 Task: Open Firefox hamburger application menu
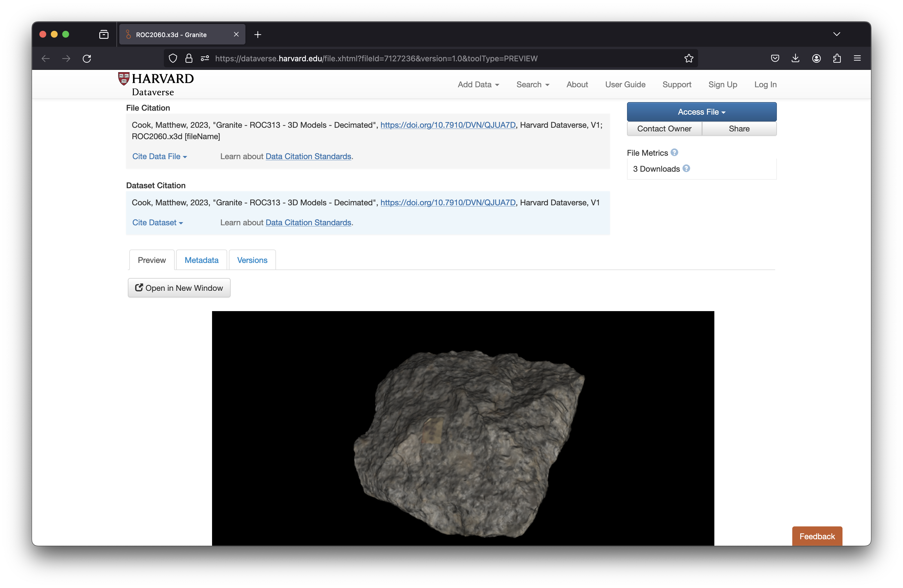pos(857,58)
